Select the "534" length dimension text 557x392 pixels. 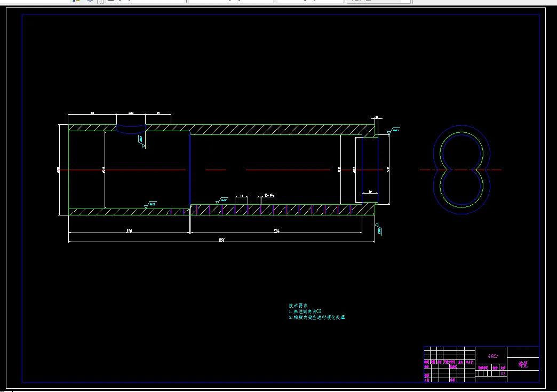click(277, 231)
